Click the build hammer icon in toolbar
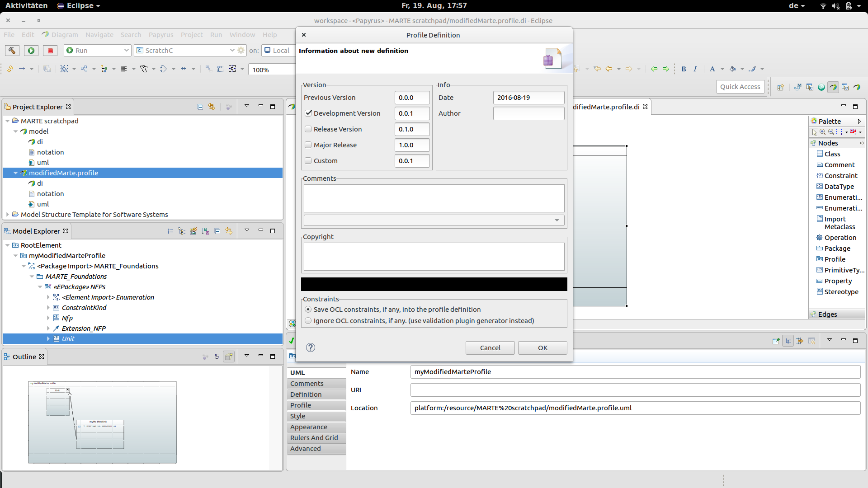Image resolution: width=868 pixels, height=488 pixels. coord(12,51)
